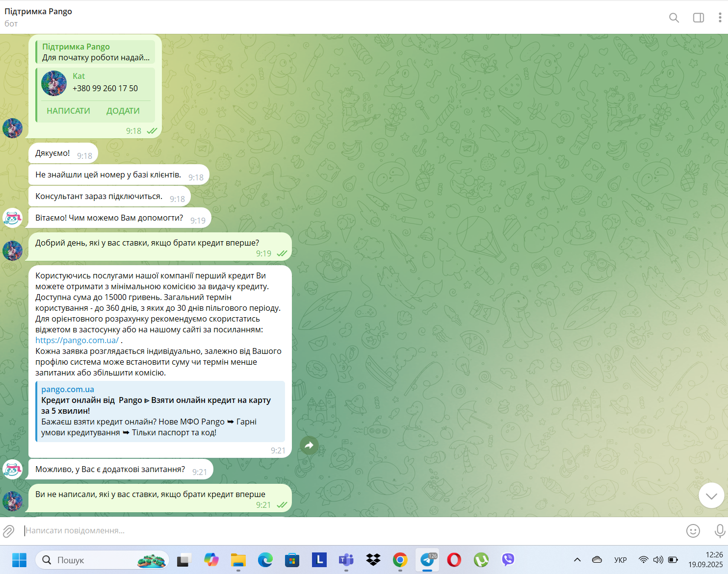Image resolution: width=728 pixels, height=574 pixels.
Task: Open Viber from taskbar
Action: tap(508, 560)
